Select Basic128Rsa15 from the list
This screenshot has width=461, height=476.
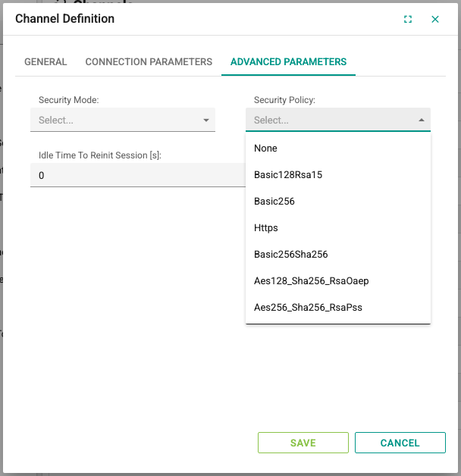pos(338,175)
